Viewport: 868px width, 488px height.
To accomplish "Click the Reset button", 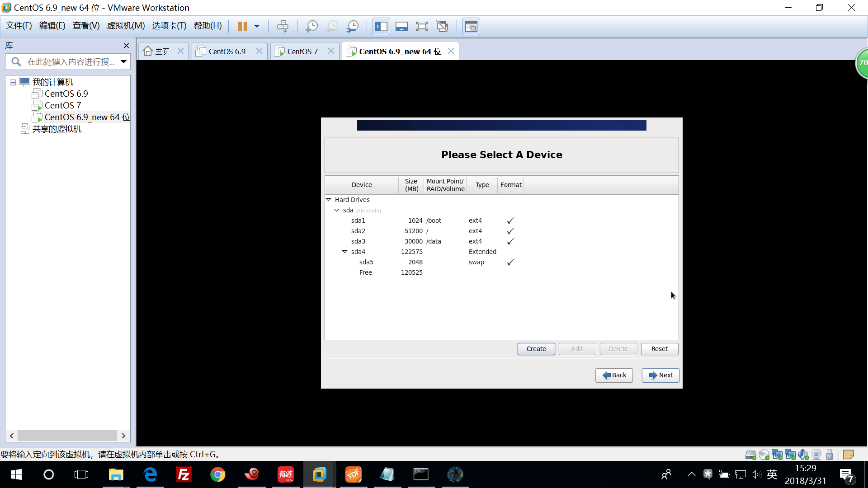I will click(660, 349).
